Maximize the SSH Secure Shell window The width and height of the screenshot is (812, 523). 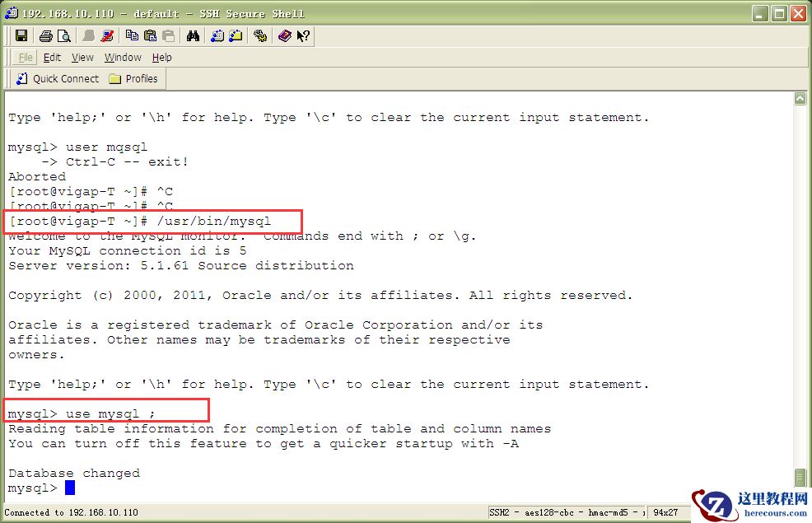pyautogui.click(x=779, y=13)
